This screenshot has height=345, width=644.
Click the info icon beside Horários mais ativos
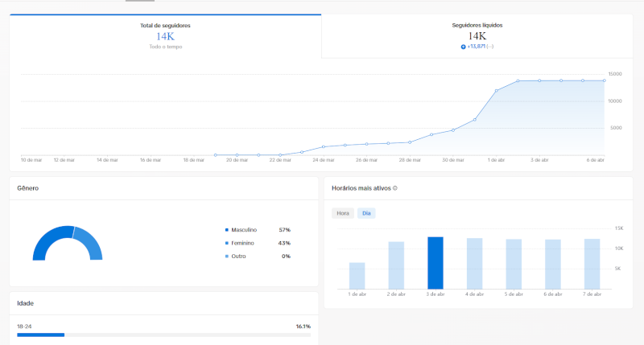395,188
